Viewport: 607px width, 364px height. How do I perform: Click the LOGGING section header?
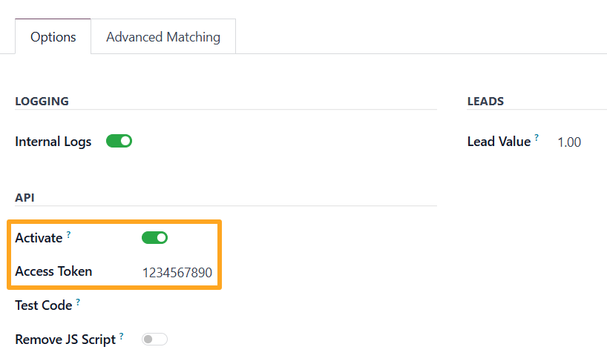pos(42,101)
